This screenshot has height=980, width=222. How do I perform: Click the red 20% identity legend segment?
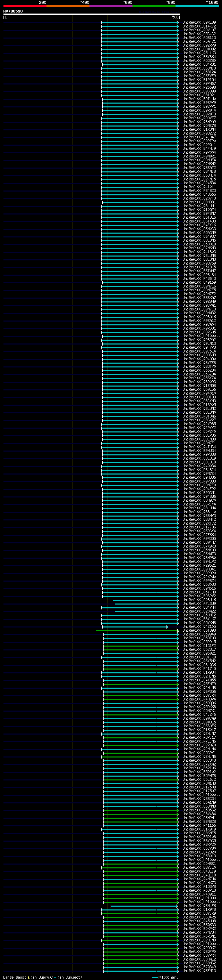tap(25, 6)
